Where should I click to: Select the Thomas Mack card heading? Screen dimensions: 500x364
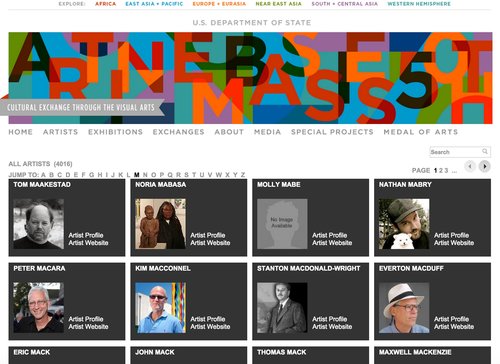pos(282,352)
